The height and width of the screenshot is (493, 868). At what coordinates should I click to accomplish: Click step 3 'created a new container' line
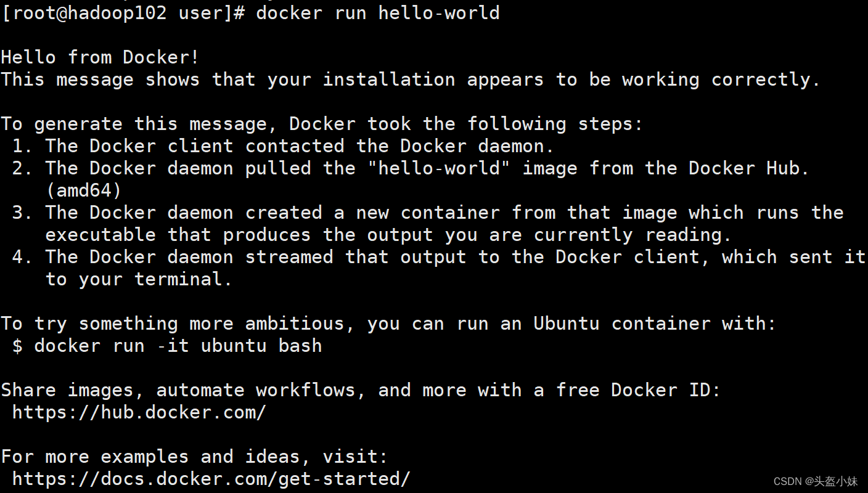(x=428, y=213)
